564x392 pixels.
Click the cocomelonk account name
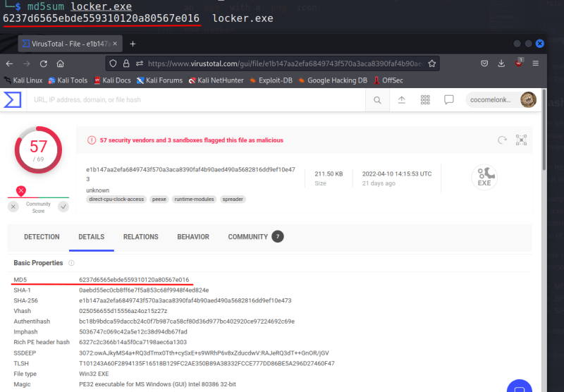click(x=490, y=100)
